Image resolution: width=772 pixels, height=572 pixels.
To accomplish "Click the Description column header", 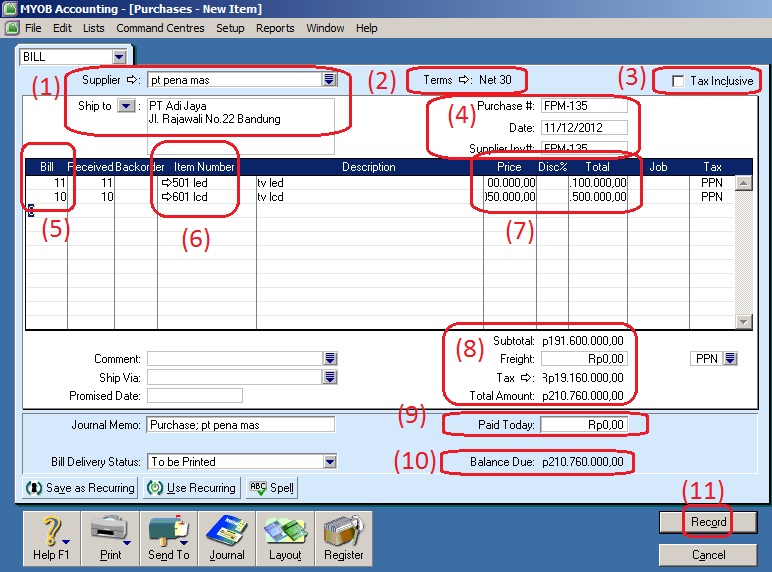I will pos(369,167).
